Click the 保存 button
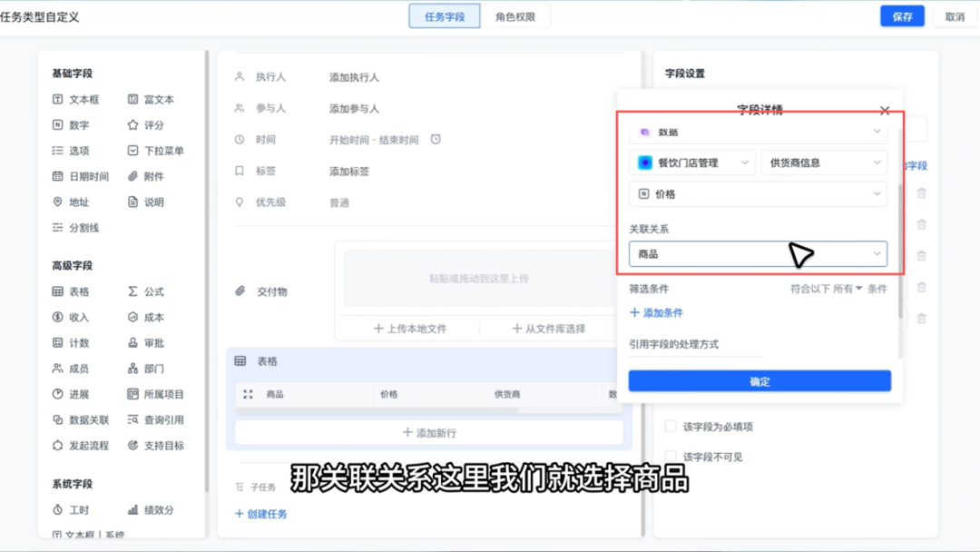980x552 pixels. (902, 17)
